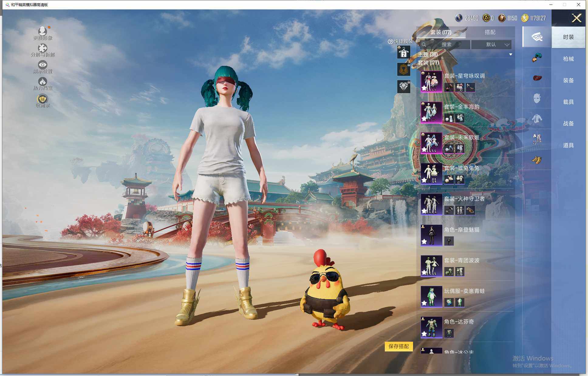Click the 保存搭配 save button
Screen dimensions: 588x376
tap(398, 346)
